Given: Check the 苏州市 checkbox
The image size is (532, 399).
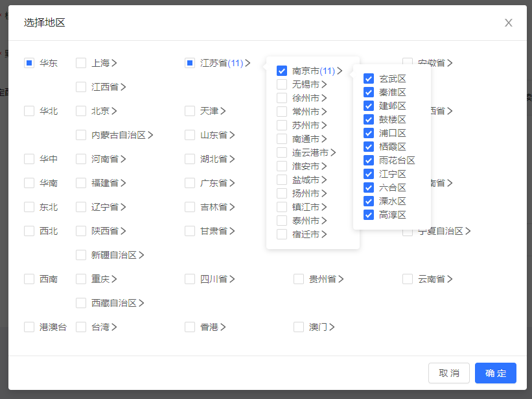Looking at the screenshot, I should (282, 125).
